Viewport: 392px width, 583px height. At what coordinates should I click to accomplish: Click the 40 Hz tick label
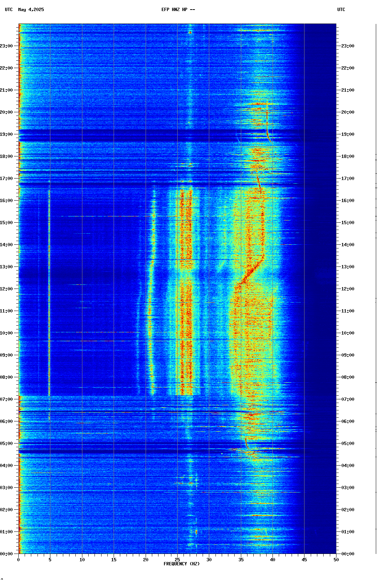[272, 560]
